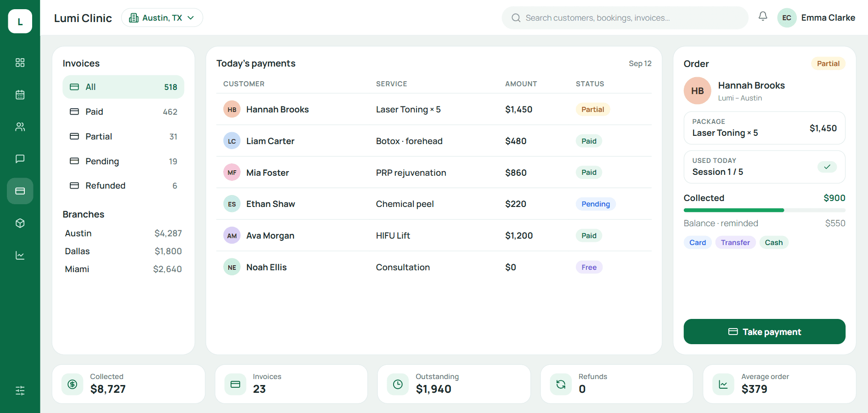This screenshot has height=413, width=868.
Task: Select the Pending invoices filter
Action: coord(123,161)
